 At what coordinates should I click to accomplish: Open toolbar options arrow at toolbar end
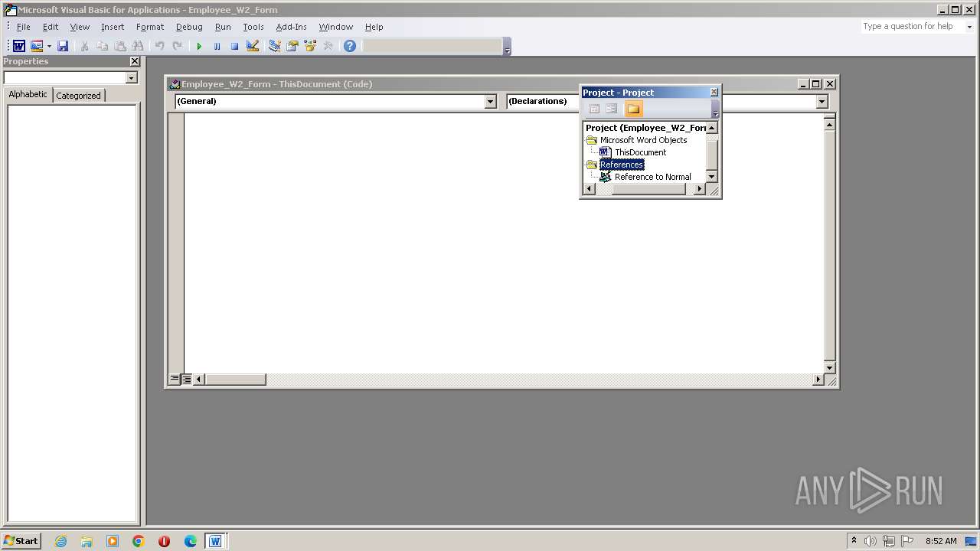click(x=507, y=47)
